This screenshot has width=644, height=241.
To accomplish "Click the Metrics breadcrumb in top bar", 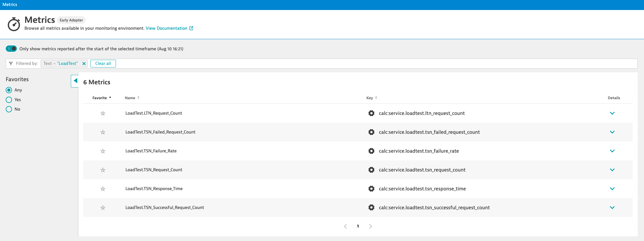I will [x=10, y=5].
